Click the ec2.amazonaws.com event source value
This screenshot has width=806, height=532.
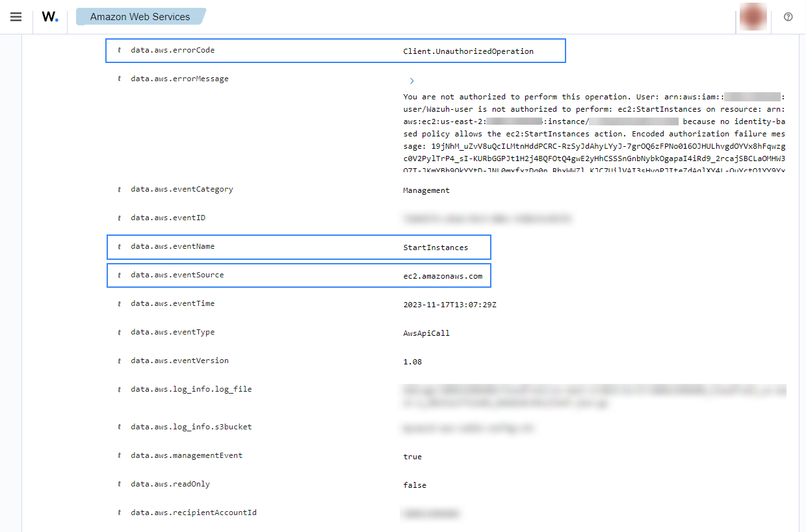pyautogui.click(x=443, y=276)
